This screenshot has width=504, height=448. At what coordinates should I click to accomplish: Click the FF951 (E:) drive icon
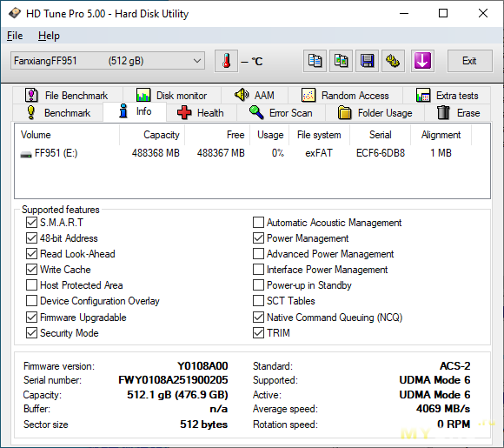[26, 154]
